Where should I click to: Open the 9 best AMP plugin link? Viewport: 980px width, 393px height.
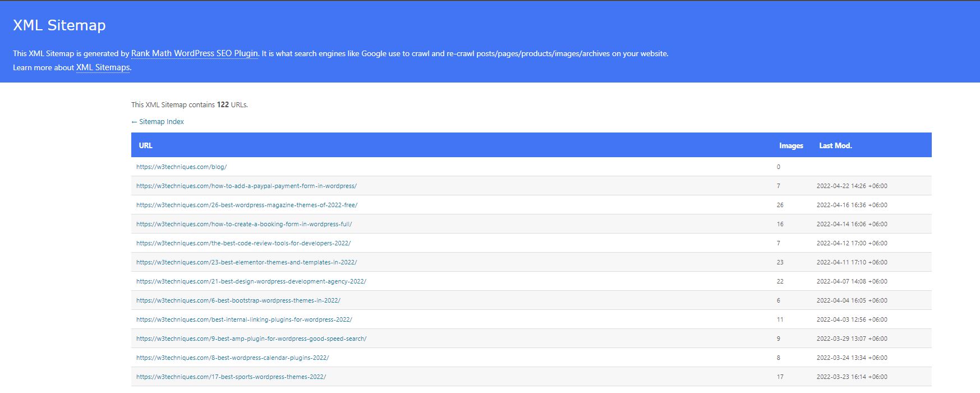pyautogui.click(x=251, y=339)
